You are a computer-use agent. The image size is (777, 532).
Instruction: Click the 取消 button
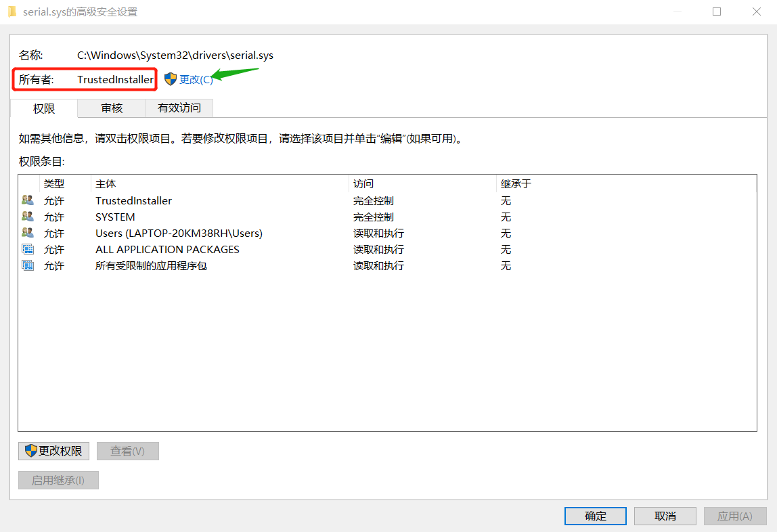point(665,516)
